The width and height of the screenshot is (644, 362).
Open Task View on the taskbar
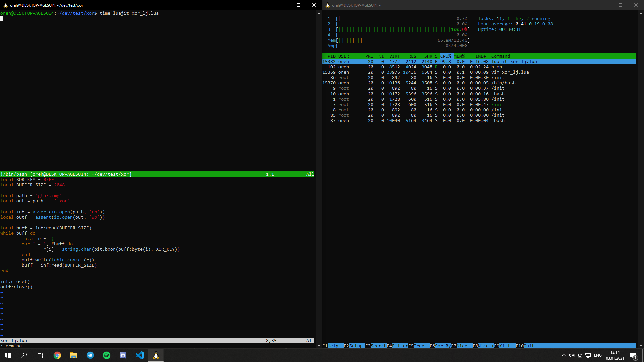tap(40, 355)
